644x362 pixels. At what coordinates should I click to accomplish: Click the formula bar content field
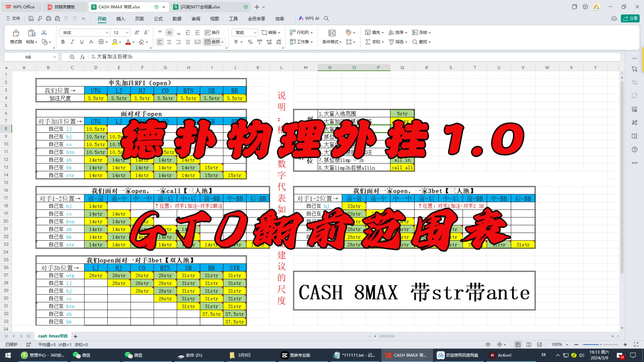tap(355, 57)
